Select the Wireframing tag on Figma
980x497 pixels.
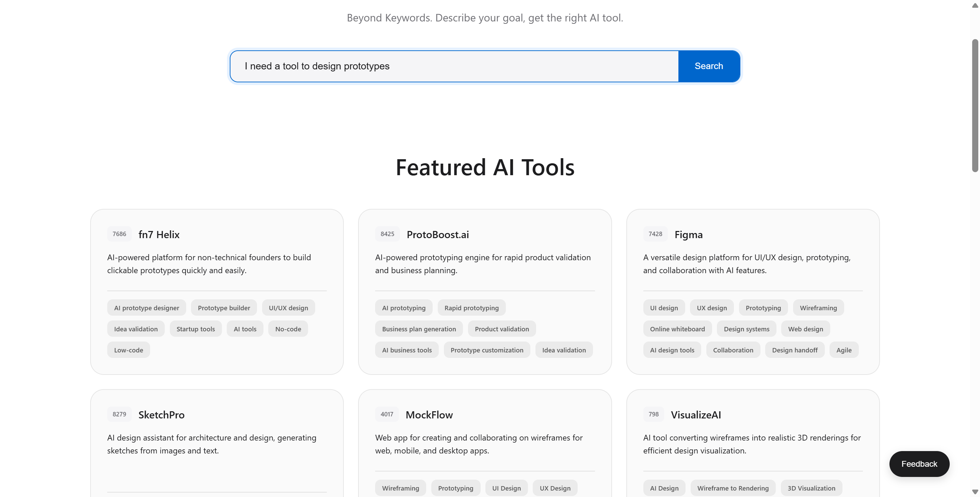(x=818, y=308)
